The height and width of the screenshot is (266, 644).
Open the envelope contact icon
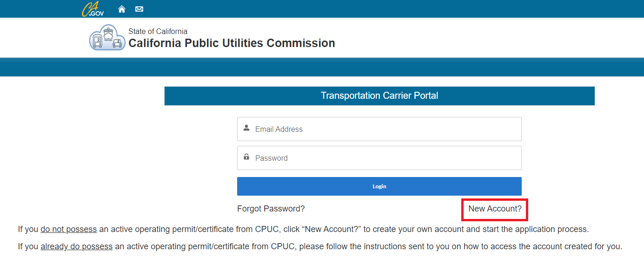(139, 9)
